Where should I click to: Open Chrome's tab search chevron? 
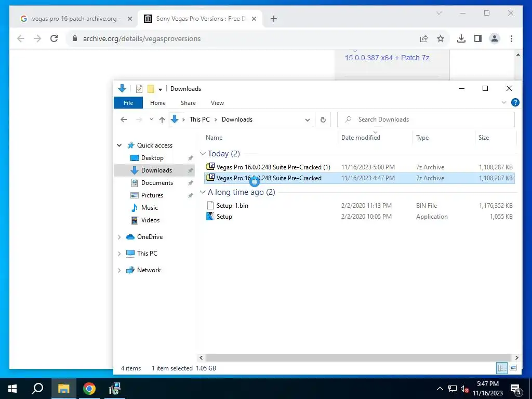point(439,13)
